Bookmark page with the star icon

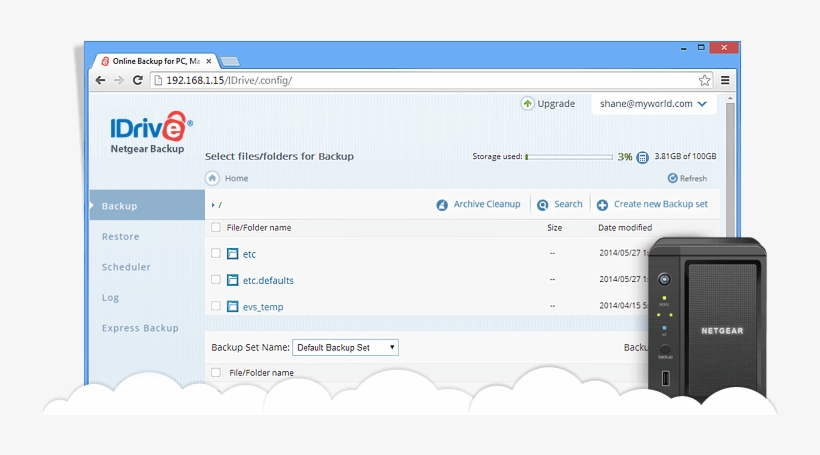pos(704,80)
